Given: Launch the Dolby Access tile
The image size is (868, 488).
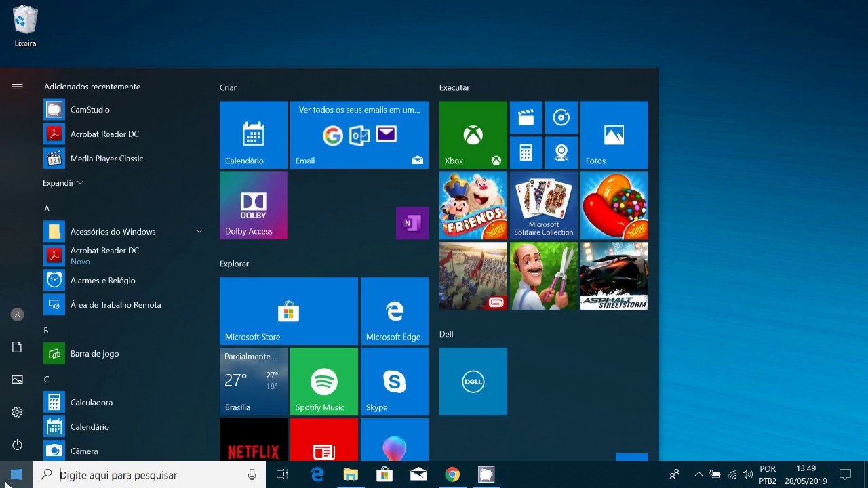Looking at the screenshot, I should point(253,205).
